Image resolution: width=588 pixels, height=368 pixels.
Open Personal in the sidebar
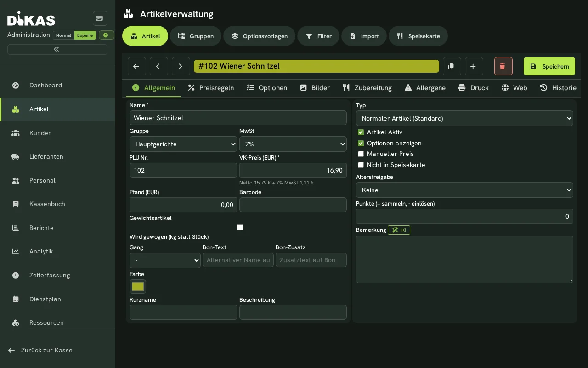(x=57, y=180)
